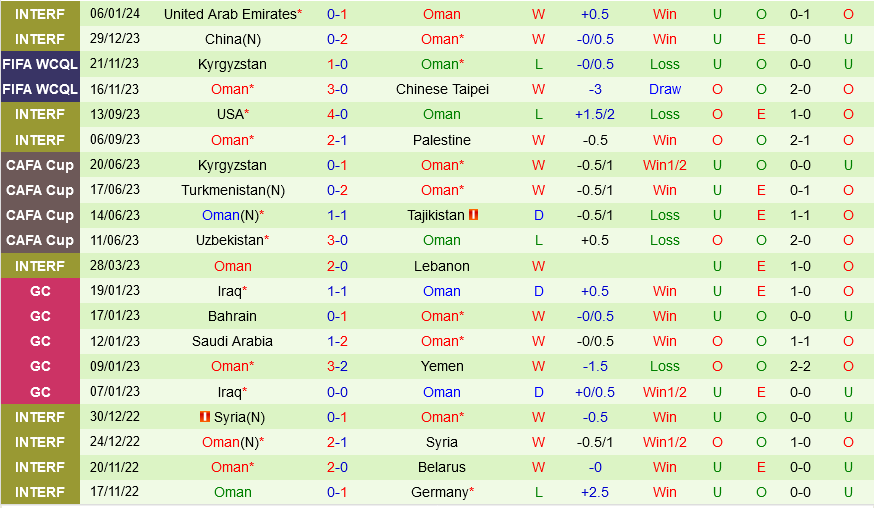Open the Lebanon team page

[x=442, y=266]
